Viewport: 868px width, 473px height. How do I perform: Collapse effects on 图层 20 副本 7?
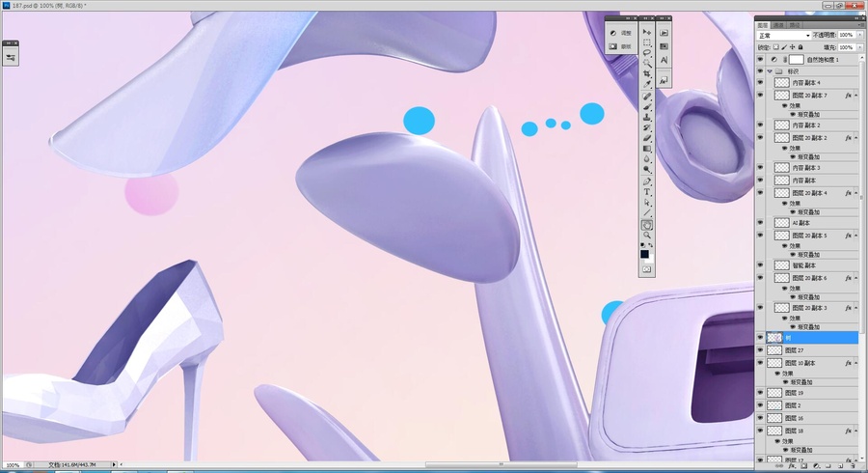click(855, 96)
